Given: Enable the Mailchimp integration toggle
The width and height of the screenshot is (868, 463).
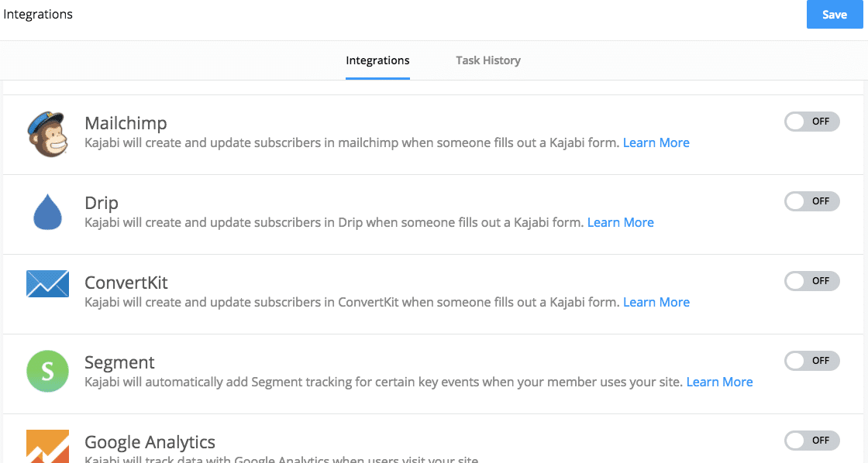Looking at the screenshot, I should point(811,122).
